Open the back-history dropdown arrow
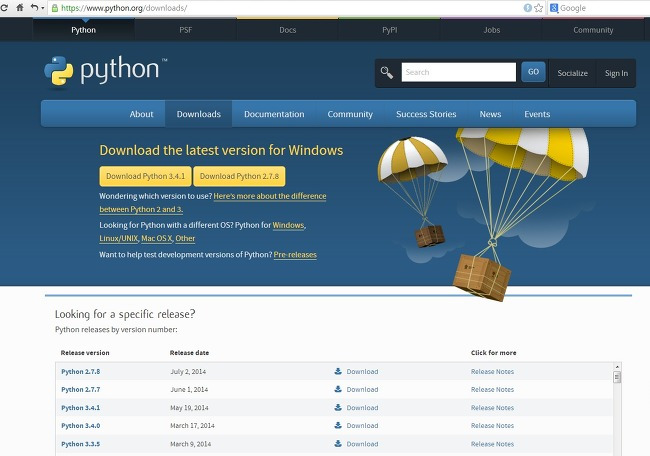 pyautogui.click(x=43, y=8)
